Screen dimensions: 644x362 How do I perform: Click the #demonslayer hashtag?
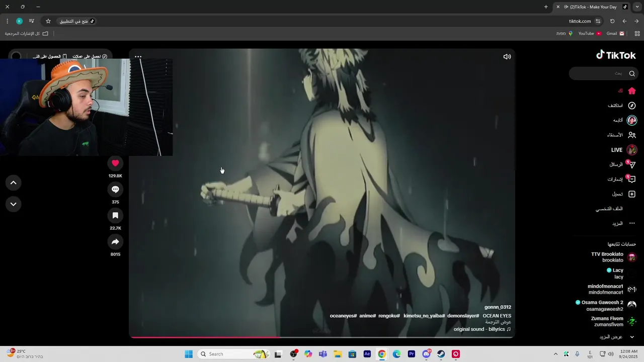(x=463, y=316)
